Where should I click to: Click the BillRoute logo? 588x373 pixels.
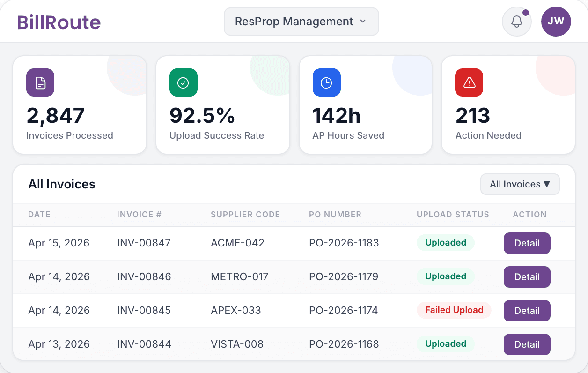click(59, 22)
